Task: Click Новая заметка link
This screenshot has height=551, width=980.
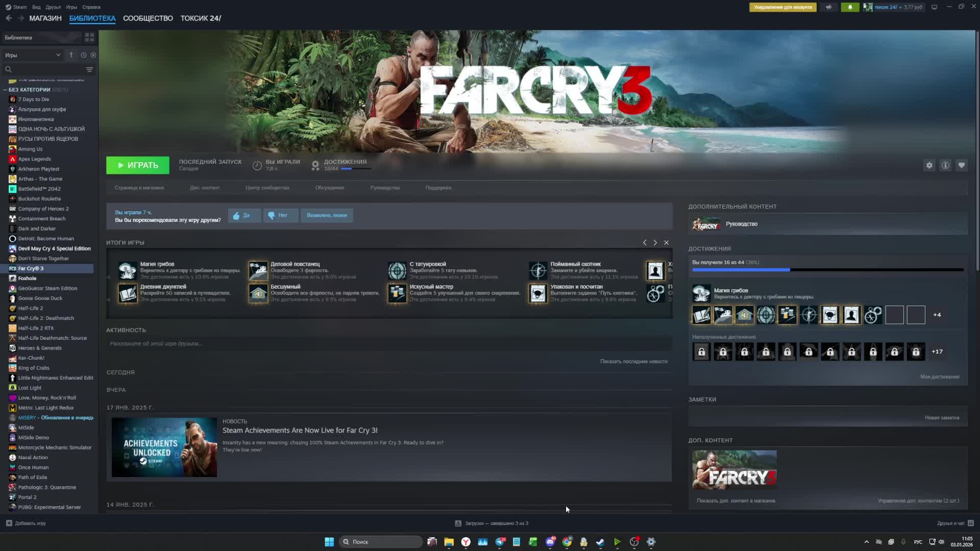Action: 942,418
